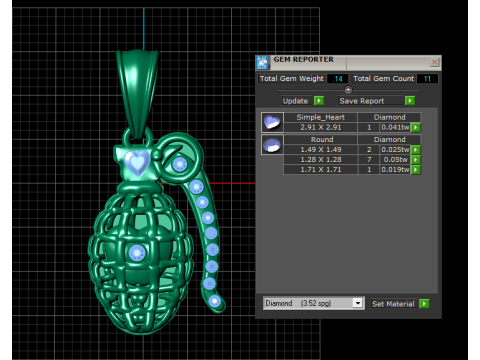
Task: Click the Set Material label
Action: tap(393, 304)
